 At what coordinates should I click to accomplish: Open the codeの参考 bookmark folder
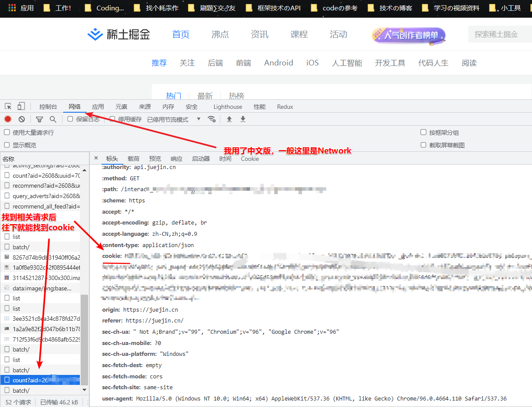[x=334, y=8]
